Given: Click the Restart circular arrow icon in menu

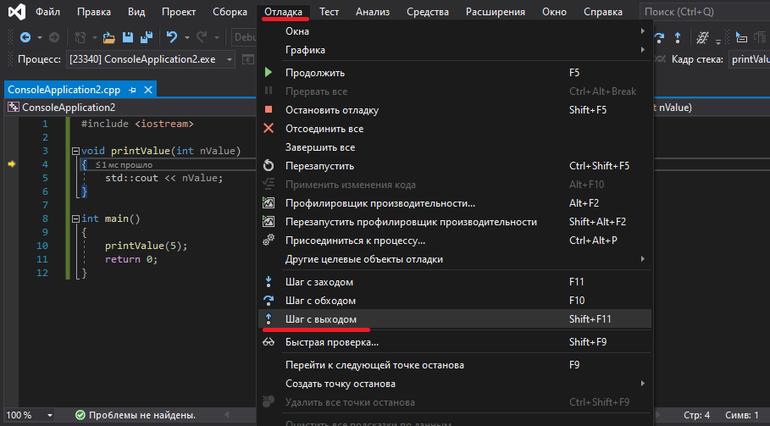Looking at the screenshot, I should click(x=269, y=166).
